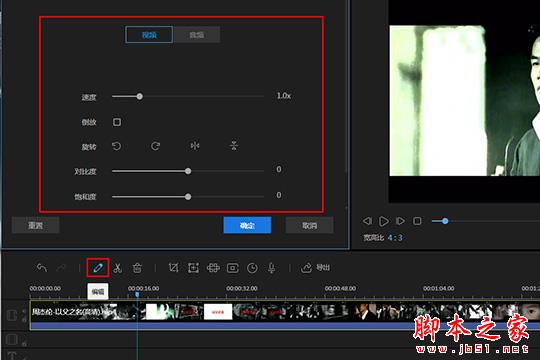Rotate the video counterclockwise
Viewport: 540px width, 360px height.
tap(117, 146)
